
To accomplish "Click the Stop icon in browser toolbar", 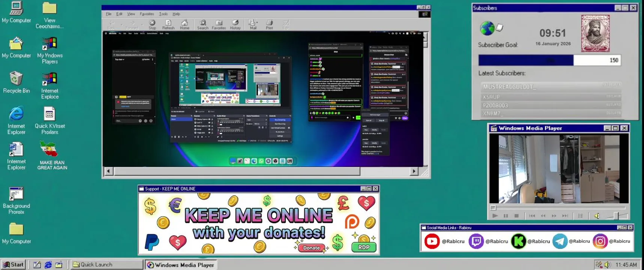I will pos(152,25).
